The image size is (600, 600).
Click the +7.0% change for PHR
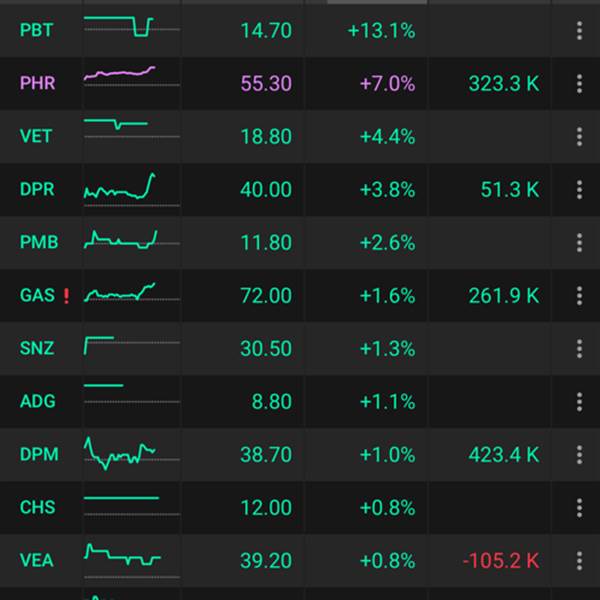(387, 83)
